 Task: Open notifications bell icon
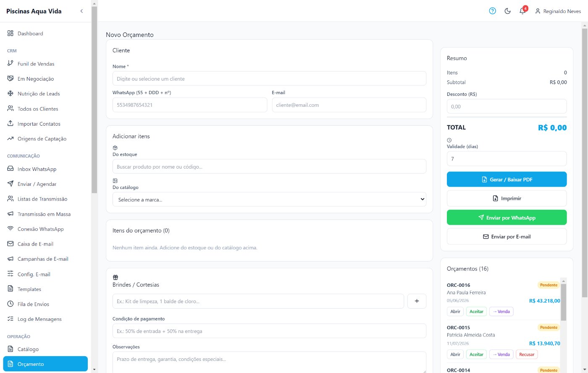tap(522, 11)
